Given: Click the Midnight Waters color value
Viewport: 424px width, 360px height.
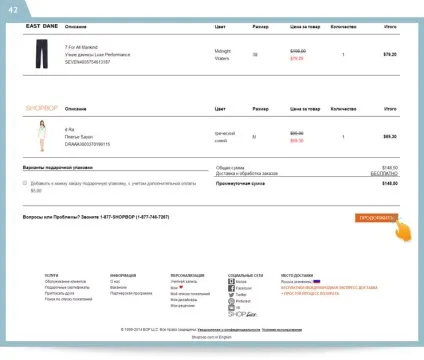Looking at the screenshot, I should tap(222, 55).
